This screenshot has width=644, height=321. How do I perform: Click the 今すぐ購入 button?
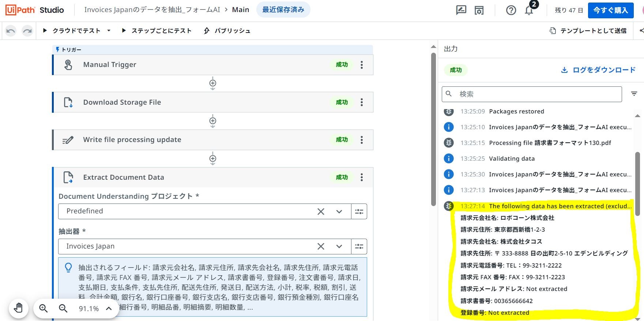pyautogui.click(x=610, y=10)
